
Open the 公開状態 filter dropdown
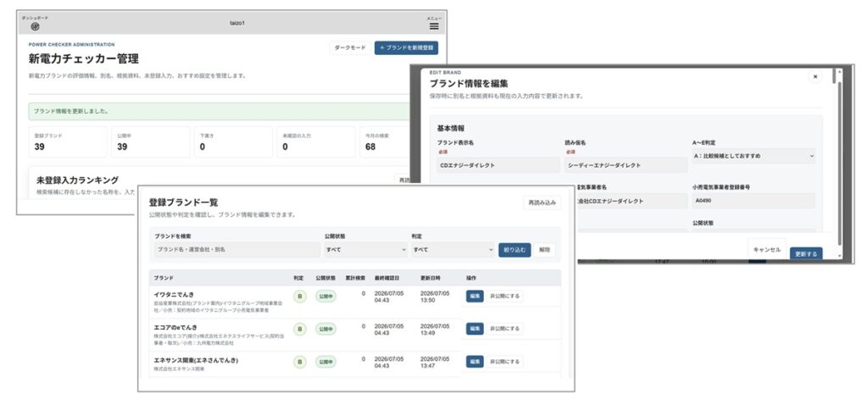point(365,250)
